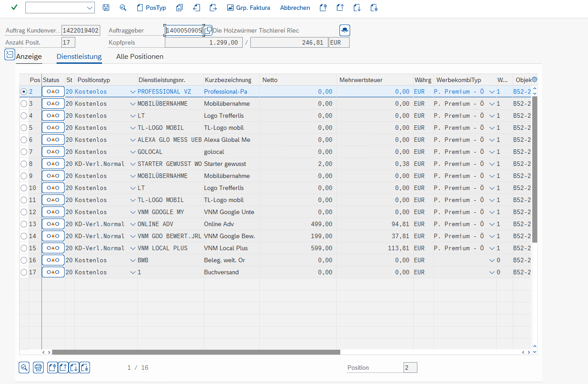Click status icon button of position 4
The height and width of the screenshot is (384, 588).
[x=53, y=116]
